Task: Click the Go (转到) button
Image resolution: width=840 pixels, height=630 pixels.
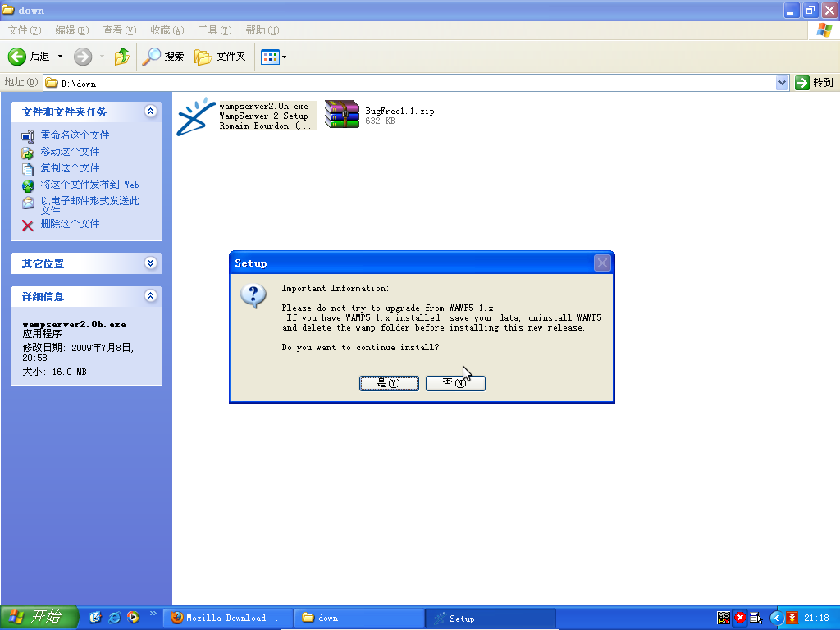Action: click(815, 83)
